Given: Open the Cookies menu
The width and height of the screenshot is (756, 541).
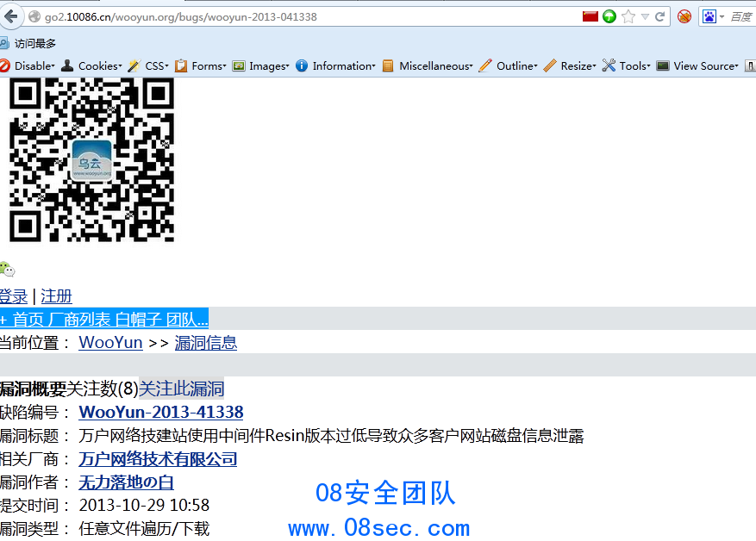Looking at the screenshot, I should (91, 65).
